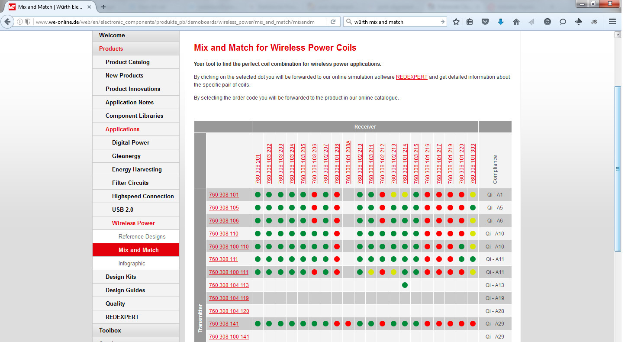Select the Mix and Match browser tab
This screenshot has height=342, width=644.
tap(50, 7)
